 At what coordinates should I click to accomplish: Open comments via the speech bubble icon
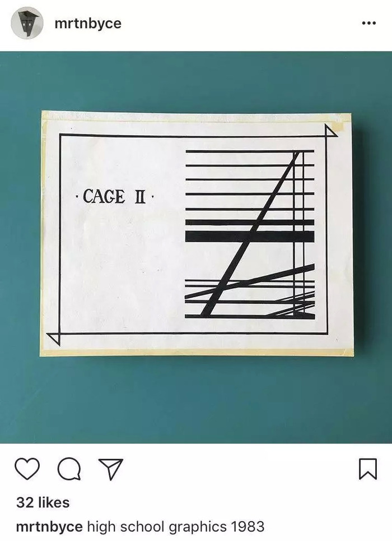coord(69,469)
